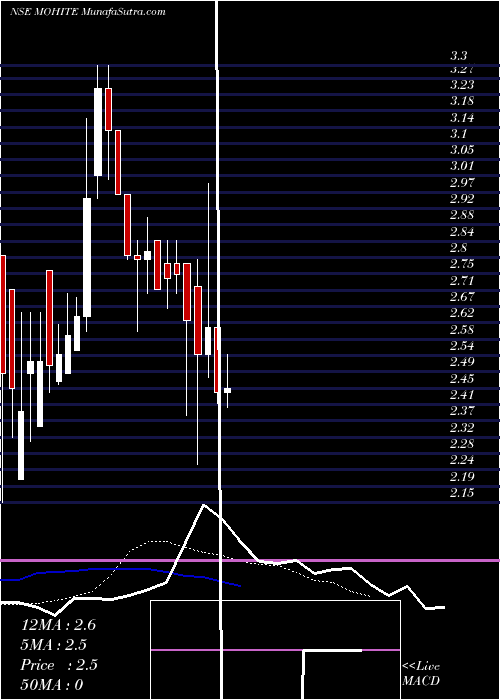Click the 2.15 price axis label
500x700 pixels.
coord(462,492)
